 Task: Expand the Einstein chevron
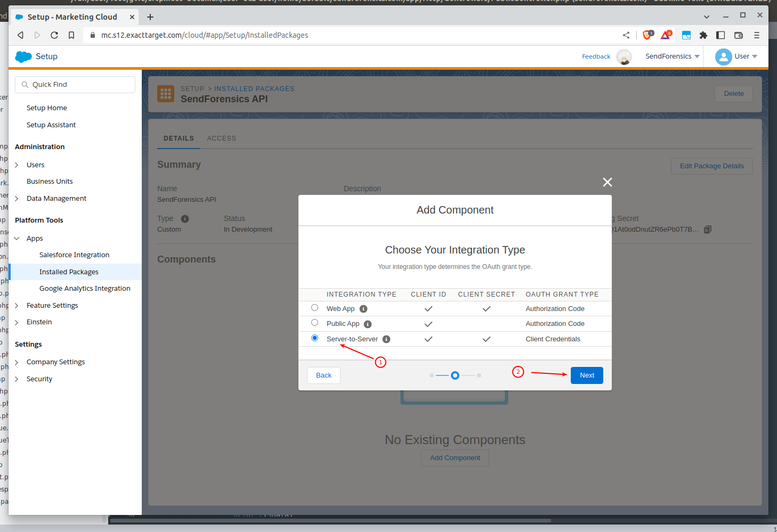click(17, 322)
